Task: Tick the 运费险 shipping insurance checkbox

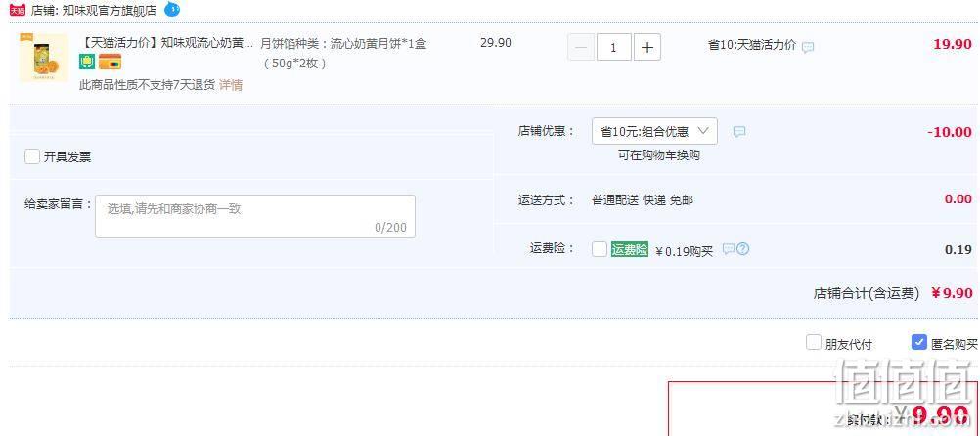Action: coord(600,249)
